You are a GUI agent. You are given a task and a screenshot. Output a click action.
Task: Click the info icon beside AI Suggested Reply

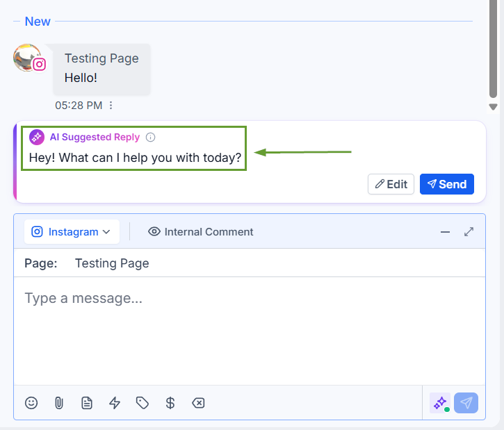[x=150, y=137]
